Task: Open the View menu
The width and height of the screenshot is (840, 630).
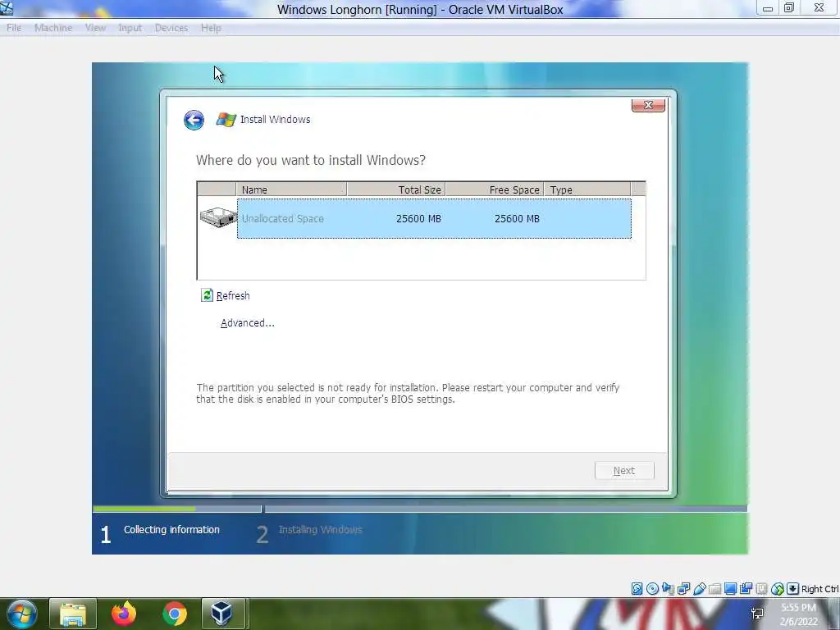Action: pos(95,28)
